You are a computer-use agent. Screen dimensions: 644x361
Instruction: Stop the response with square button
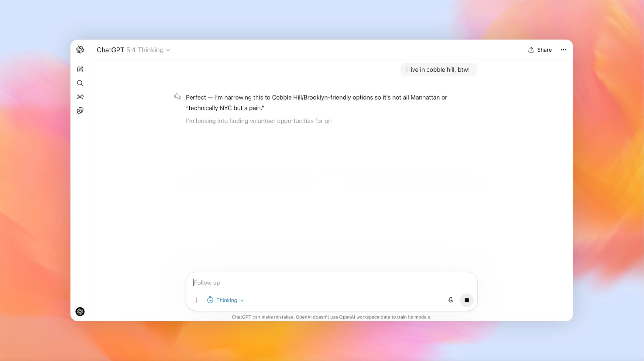pos(466,300)
